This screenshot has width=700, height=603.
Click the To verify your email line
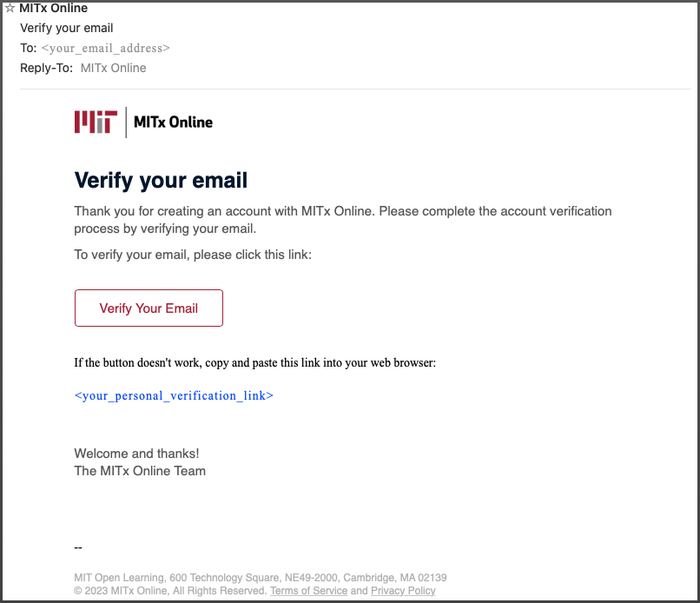coord(193,255)
